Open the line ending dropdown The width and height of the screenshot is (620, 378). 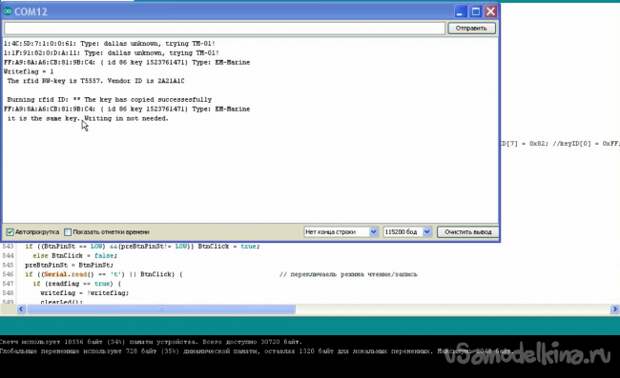click(x=341, y=232)
